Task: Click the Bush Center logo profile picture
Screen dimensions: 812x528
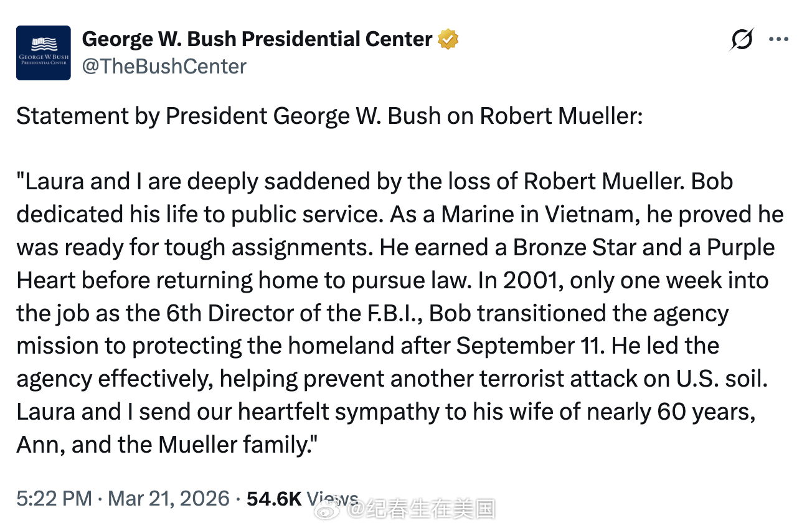Action: pos(44,52)
